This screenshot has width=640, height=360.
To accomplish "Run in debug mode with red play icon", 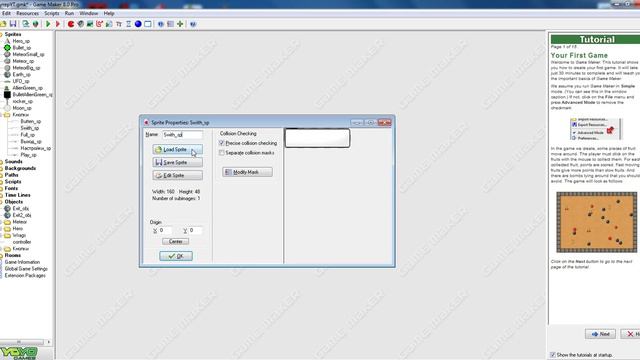I will pyautogui.click(x=58, y=24).
